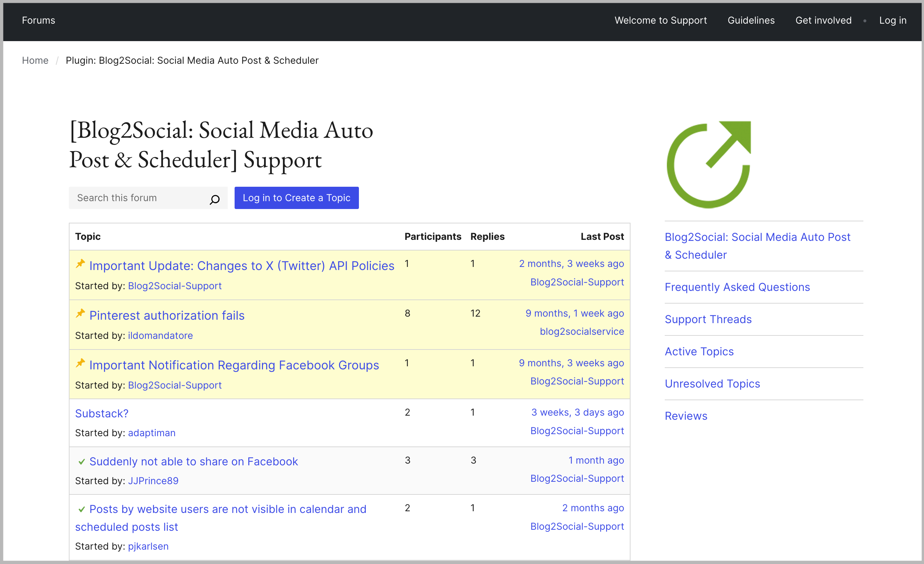Open Forums in the top bar
Image resolution: width=924 pixels, height=564 pixels.
pos(38,20)
